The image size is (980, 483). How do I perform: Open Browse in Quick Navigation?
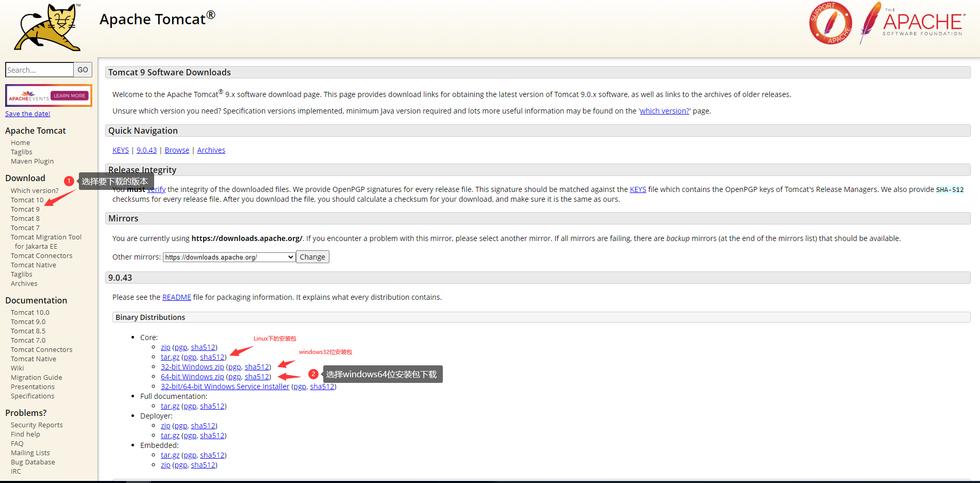click(177, 150)
